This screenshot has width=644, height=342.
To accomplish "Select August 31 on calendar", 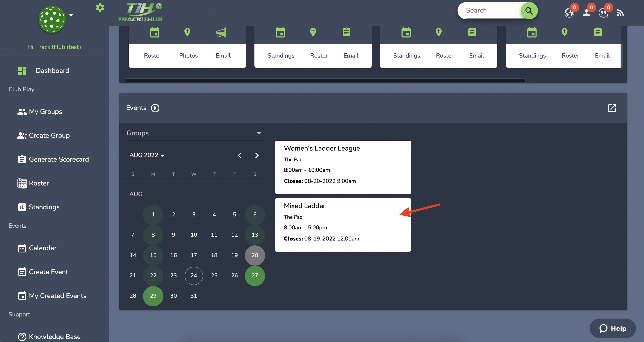I will point(194,296).
